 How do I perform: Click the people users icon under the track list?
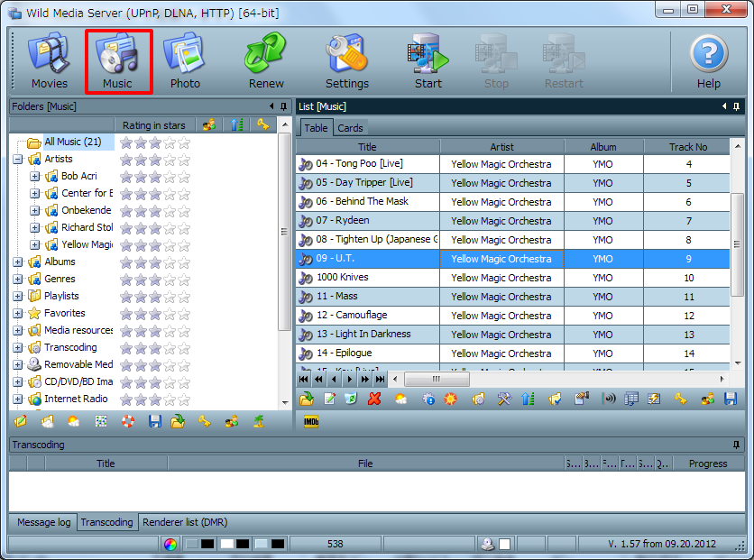tap(707, 399)
